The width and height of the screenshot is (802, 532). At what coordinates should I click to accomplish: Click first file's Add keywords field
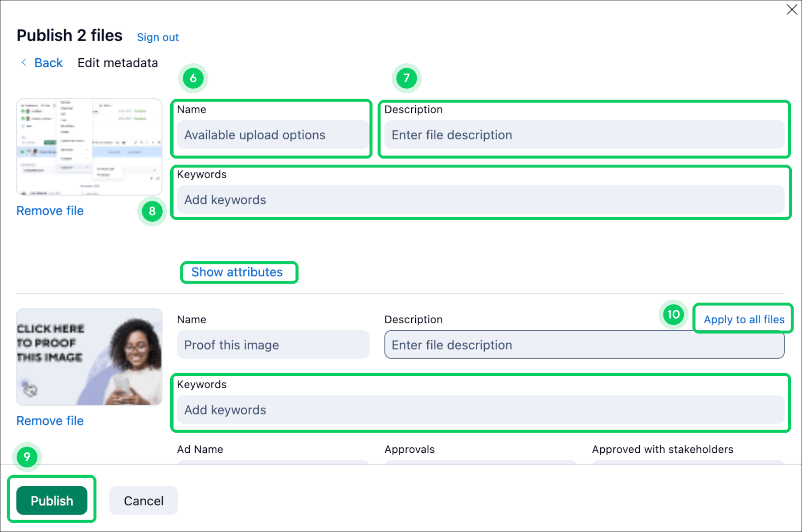[480, 200]
